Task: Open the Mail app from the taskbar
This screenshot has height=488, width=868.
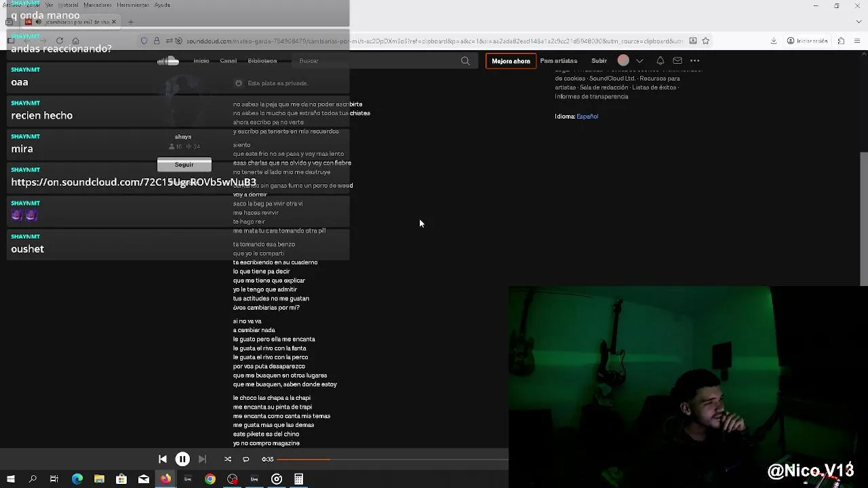Action: tap(144, 479)
